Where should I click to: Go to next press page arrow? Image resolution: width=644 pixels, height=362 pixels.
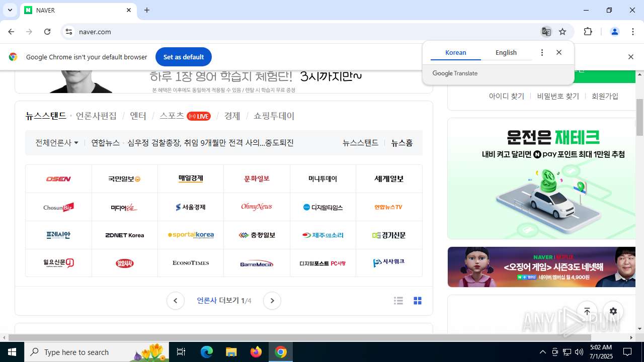click(272, 301)
